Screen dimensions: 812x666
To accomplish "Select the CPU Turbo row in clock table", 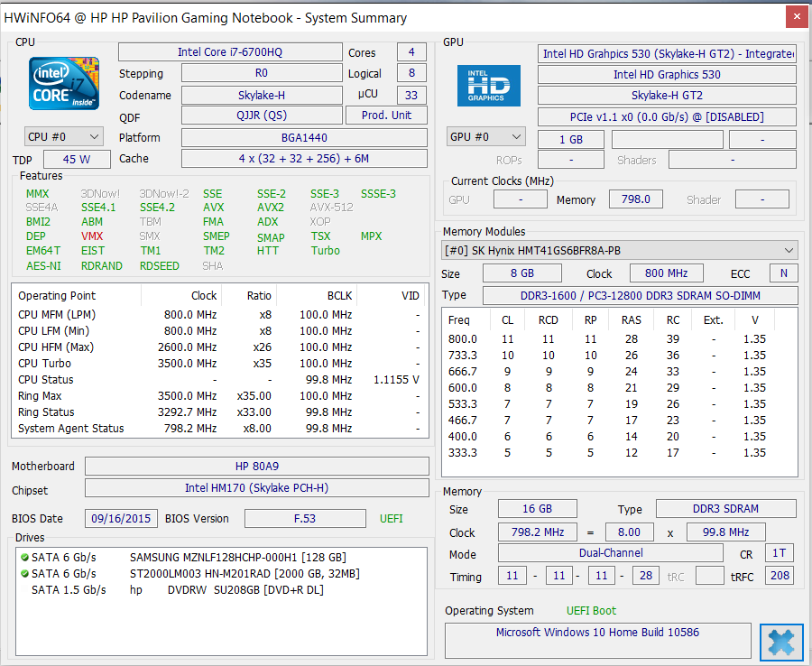I will pos(217,364).
